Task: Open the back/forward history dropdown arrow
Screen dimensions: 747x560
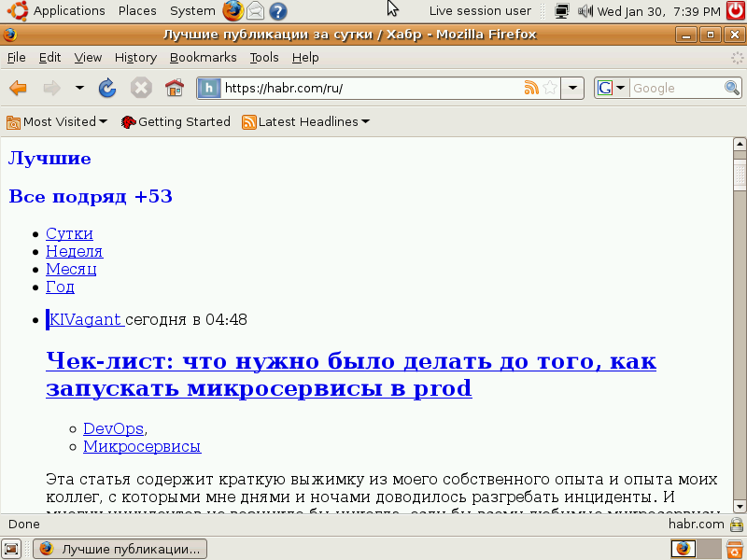Action: (79, 88)
